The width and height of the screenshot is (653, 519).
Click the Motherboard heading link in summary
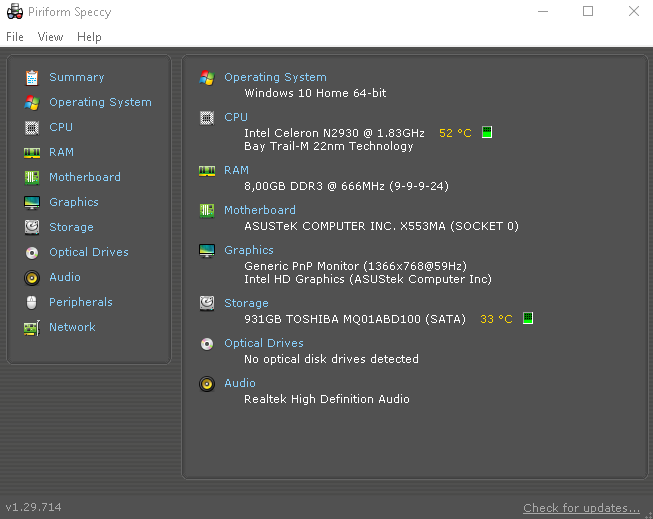click(260, 210)
